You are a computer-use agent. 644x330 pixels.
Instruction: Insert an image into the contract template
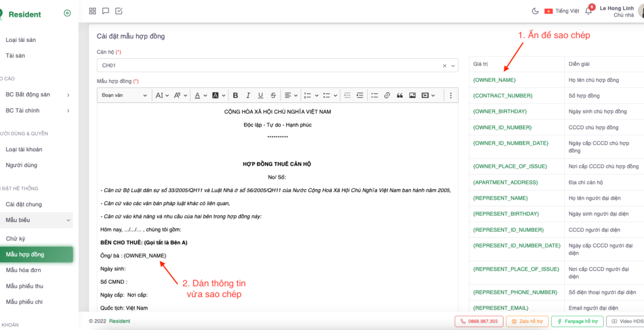[412, 95]
